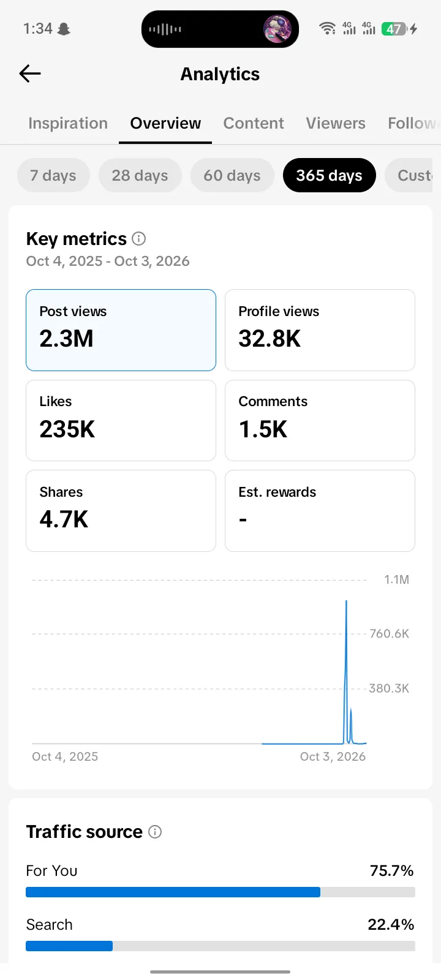This screenshot has width=441, height=980.
Task: Tap the home indicator bar at bottom
Action: click(221, 971)
